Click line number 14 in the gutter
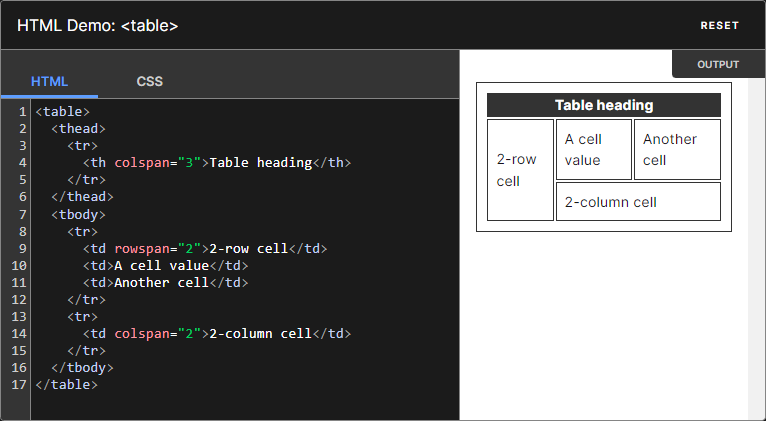 19,334
